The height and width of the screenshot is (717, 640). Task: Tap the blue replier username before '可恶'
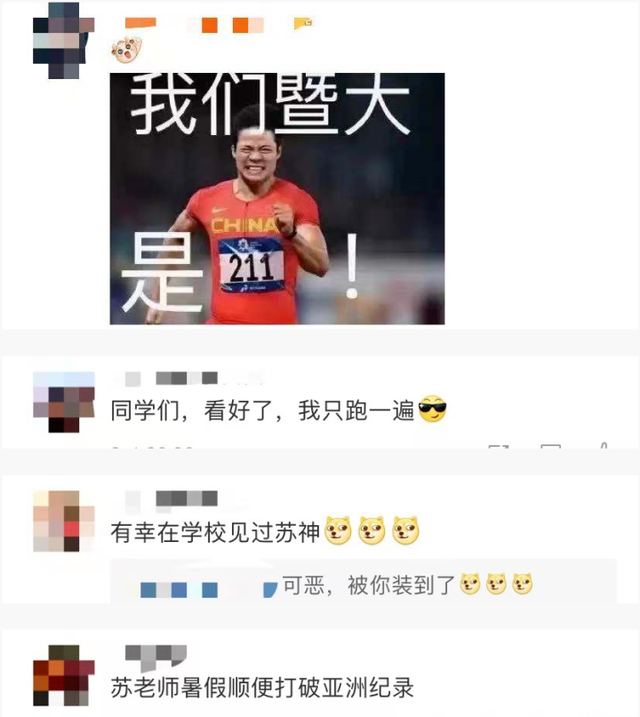tap(208, 589)
